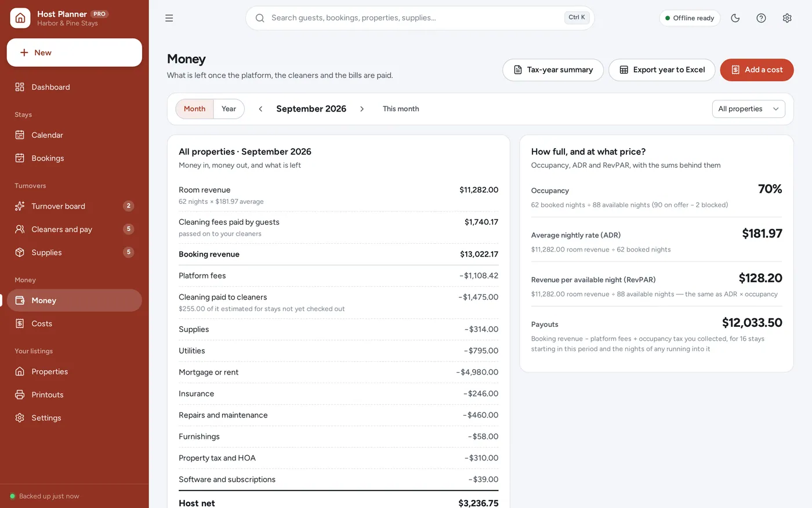Click the New button
This screenshot has width=812, height=508.
74,53
